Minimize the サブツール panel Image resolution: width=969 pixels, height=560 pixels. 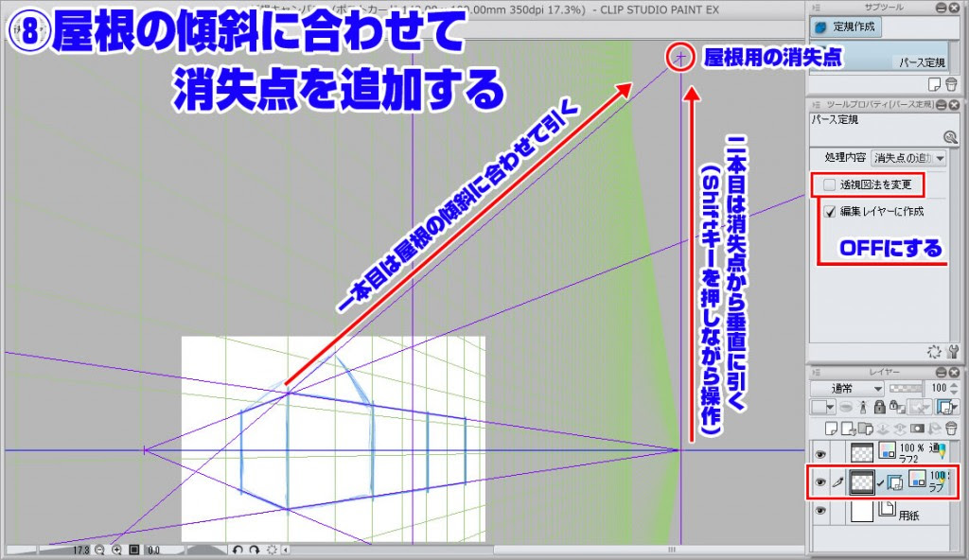click(x=941, y=8)
